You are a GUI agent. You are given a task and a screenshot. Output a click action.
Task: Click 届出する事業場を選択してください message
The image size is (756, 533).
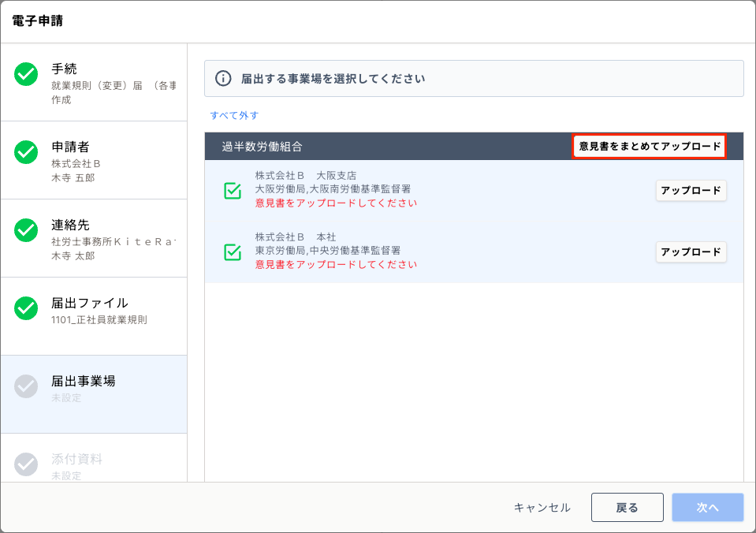pyautogui.click(x=333, y=79)
